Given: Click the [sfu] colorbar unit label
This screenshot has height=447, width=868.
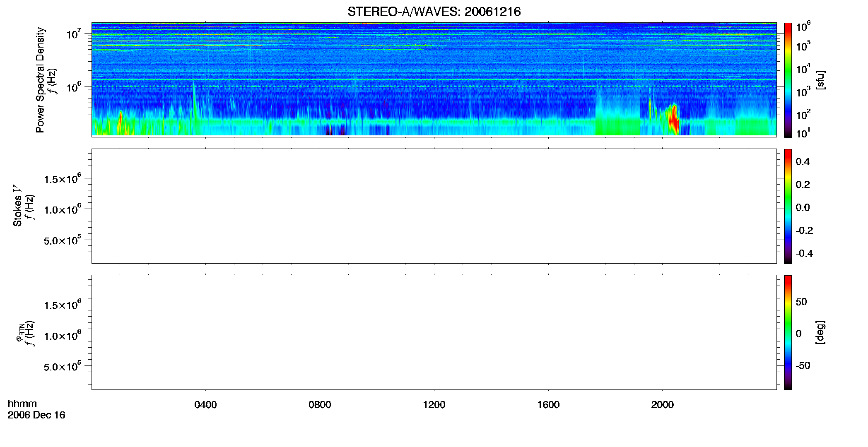Looking at the screenshot, I should (x=820, y=80).
